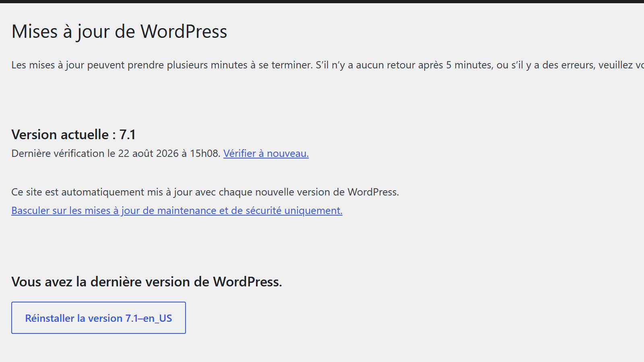
Task: Click the 'Vérifier à nouveau.' link
Action: tap(266, 154)
